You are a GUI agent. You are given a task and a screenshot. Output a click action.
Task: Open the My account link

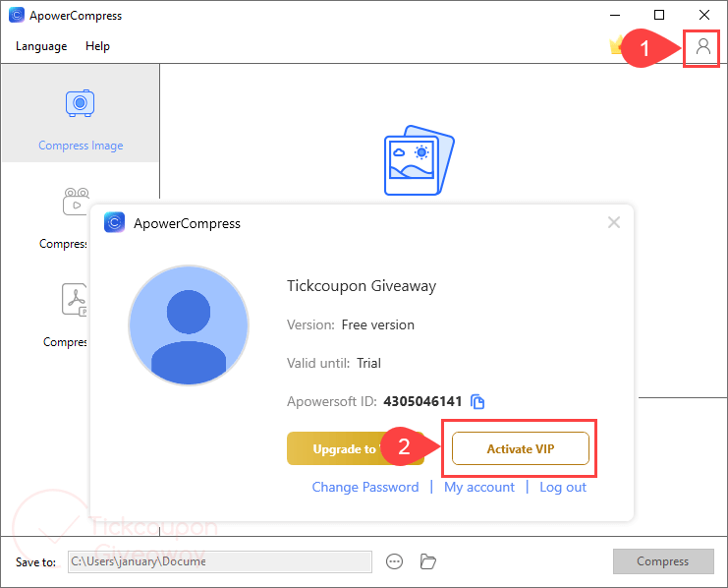(479, 487)
